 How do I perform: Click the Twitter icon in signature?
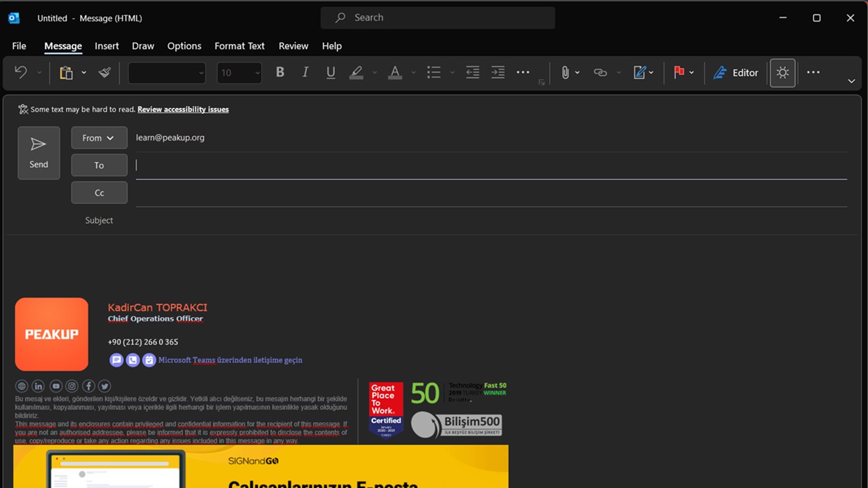[105, 386]
